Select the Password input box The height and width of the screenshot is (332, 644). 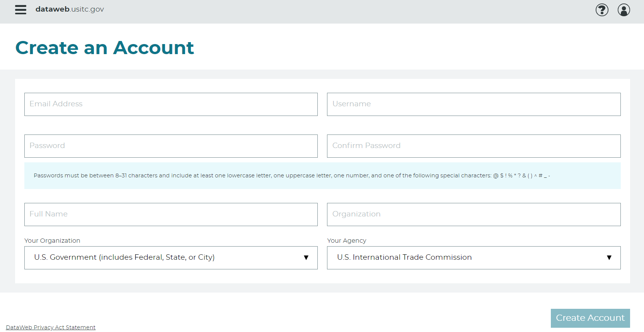[171, 146]
